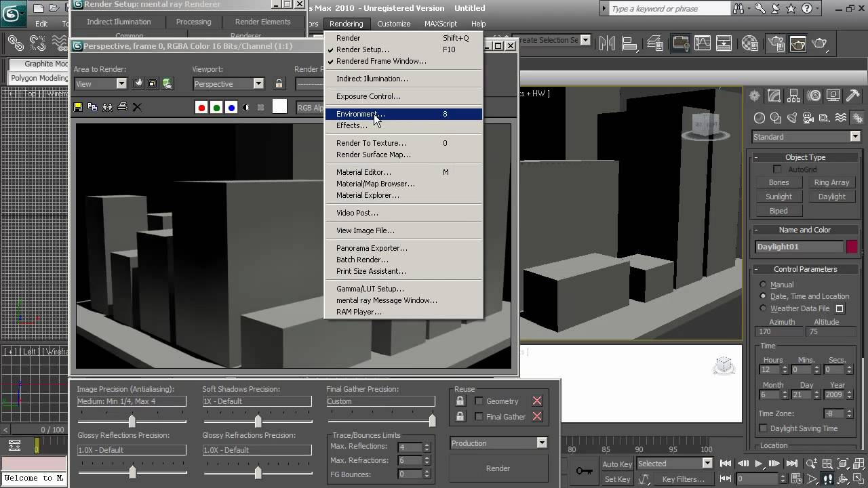Click the Ring Array object type button

tap(831, 182)
